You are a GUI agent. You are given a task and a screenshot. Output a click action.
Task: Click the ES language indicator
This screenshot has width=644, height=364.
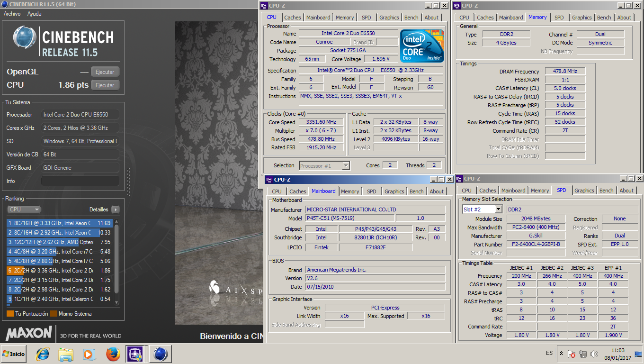(549, 354)
